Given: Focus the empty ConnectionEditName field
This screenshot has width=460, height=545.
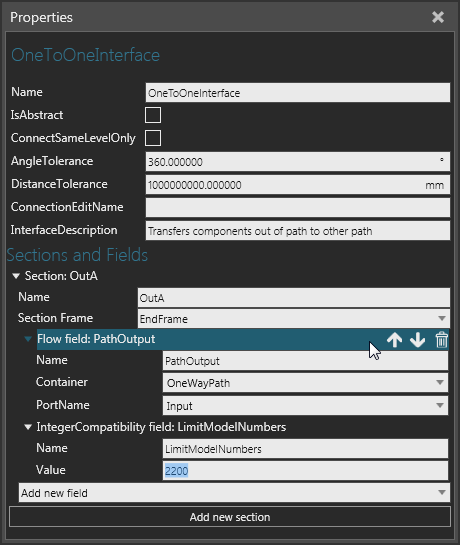Looking at the screenshot, I should click(x=298, y=208).
